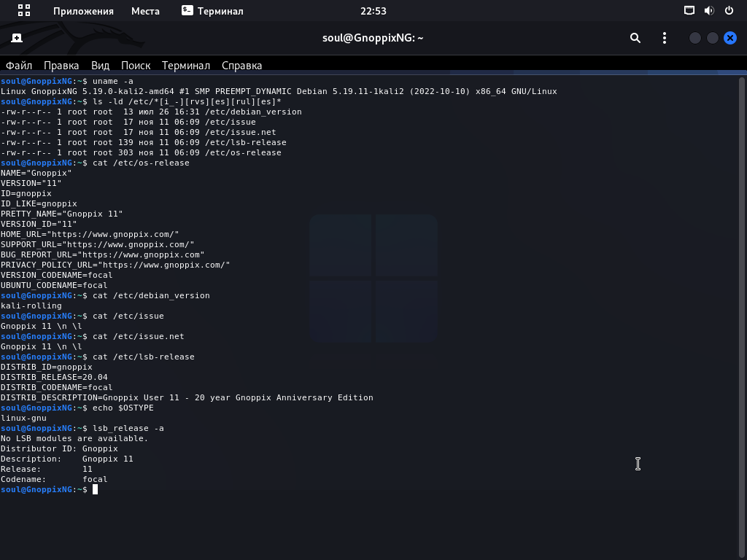The height and width of the screenshot is (560, 747).
Task: Click the /etc/issue.net file listing row
Action: pyautogui.click(x=138, y=133)
